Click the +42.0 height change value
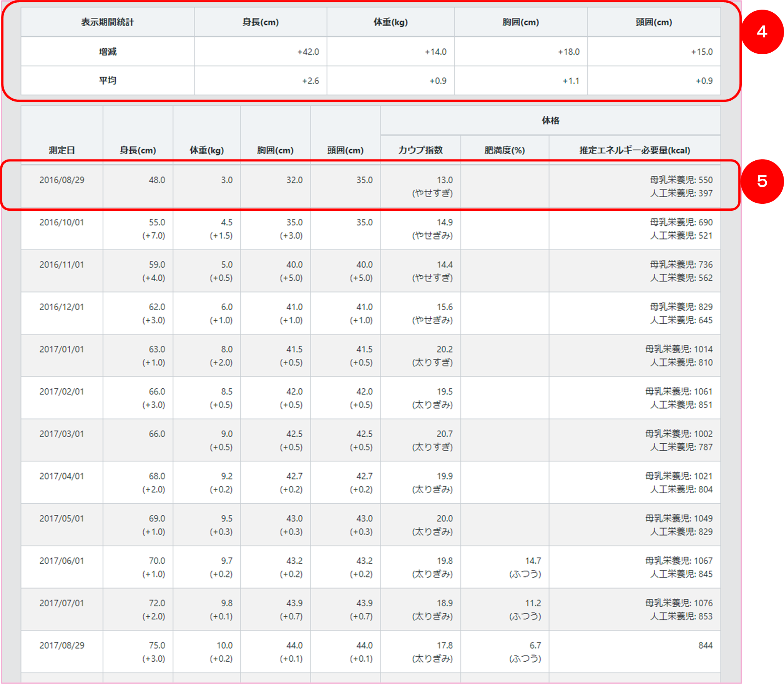The width and height of the screenshot is (784, 684). pyautogui.click(x=308, y=52)
